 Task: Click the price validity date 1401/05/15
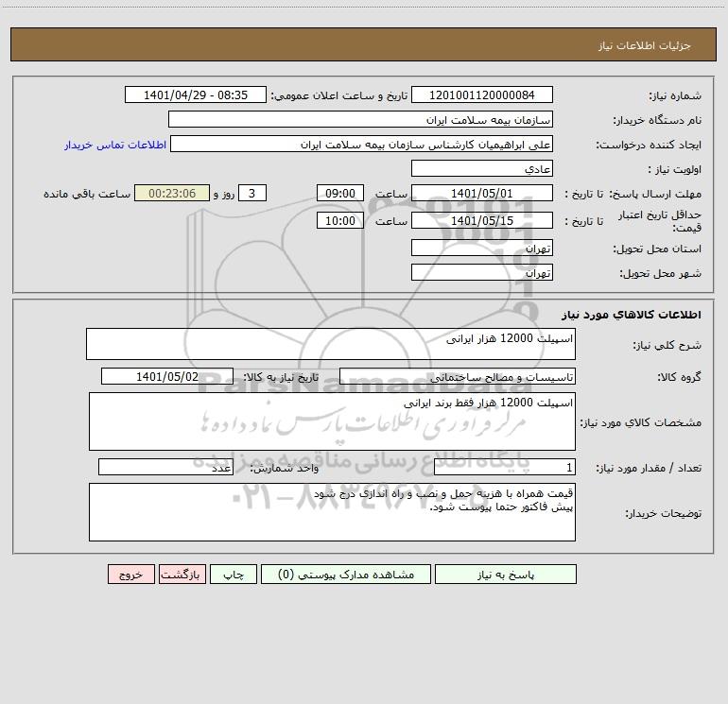coord(482,220)
